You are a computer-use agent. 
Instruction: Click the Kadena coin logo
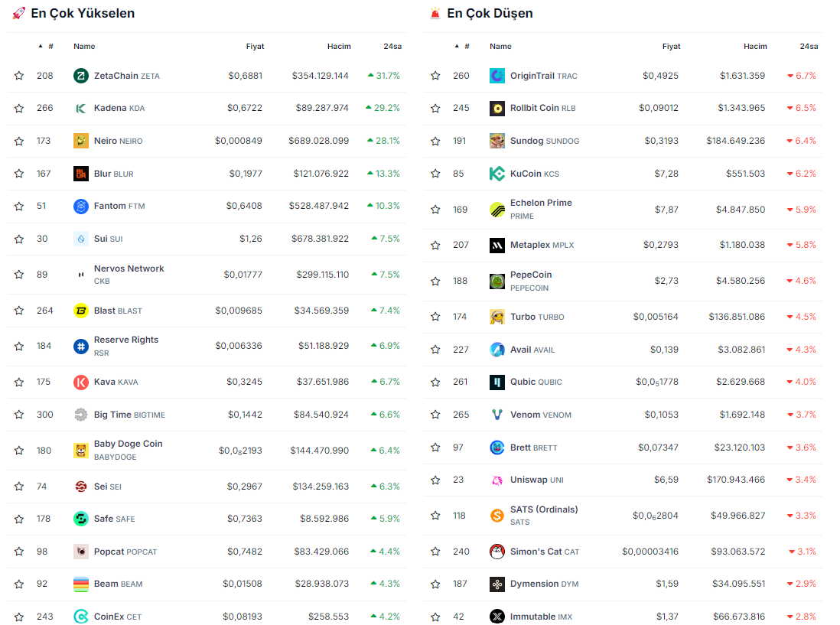click(80, 108)
